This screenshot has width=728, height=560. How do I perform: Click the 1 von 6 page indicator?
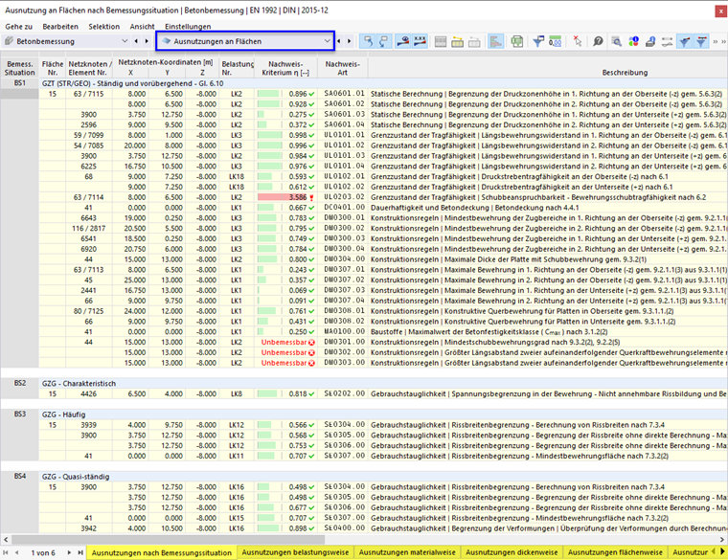pyautogui.click(x=43, y=552)
